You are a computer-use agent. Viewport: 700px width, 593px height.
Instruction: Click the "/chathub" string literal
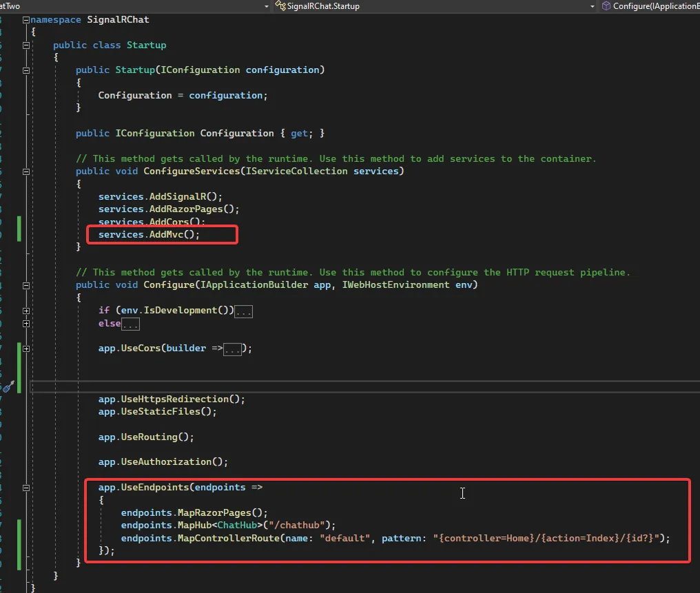tap(297, 526)
